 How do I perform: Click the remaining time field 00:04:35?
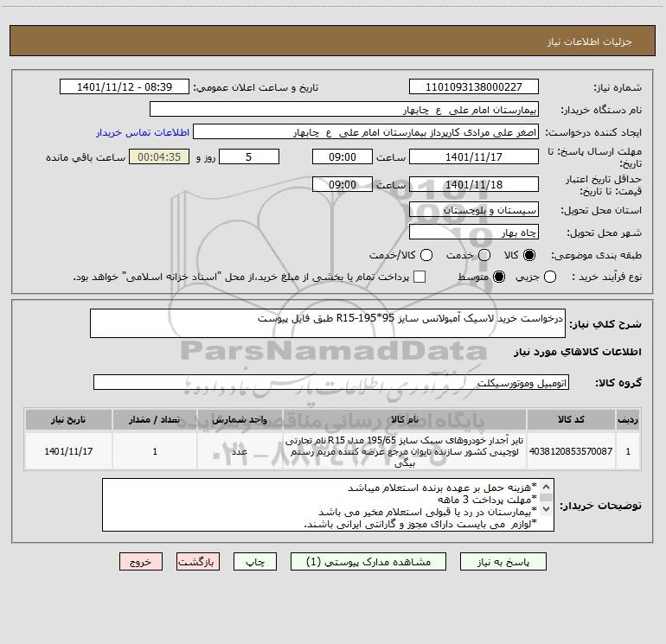(159, 156)
